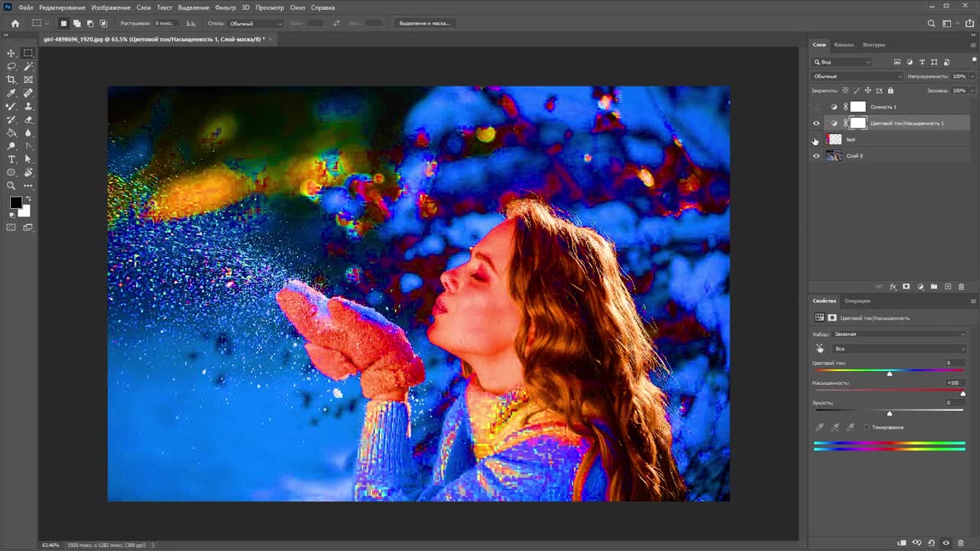The image size is (980, 551).
Task: Select the Move tool
Action: pos(11,54)
